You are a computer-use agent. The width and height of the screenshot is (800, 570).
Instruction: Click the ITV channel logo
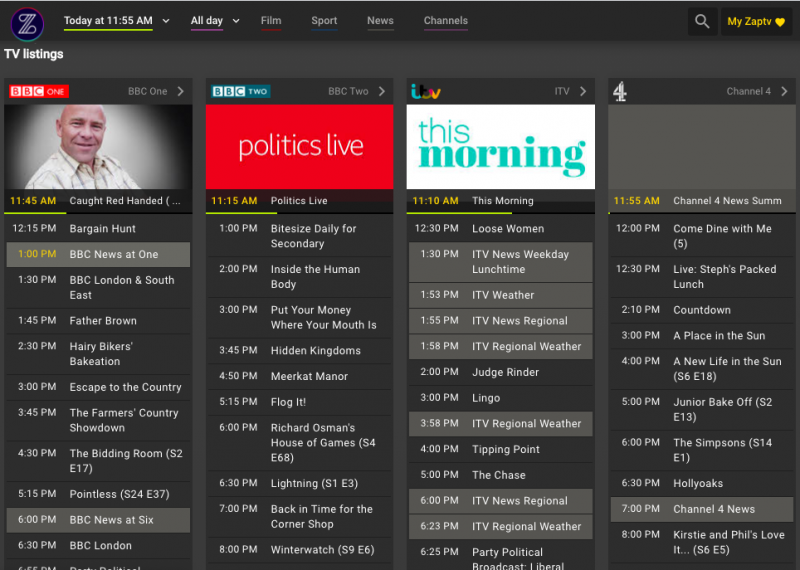427,92
